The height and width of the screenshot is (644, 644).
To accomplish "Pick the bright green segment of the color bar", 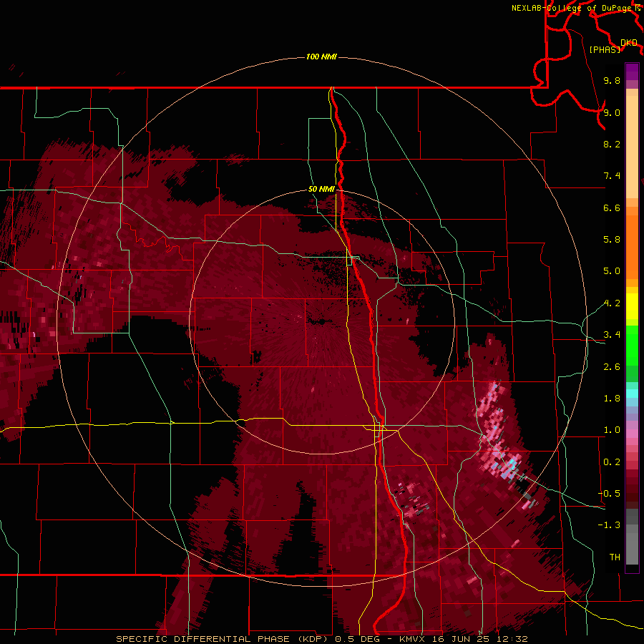I will pos(632,346).
